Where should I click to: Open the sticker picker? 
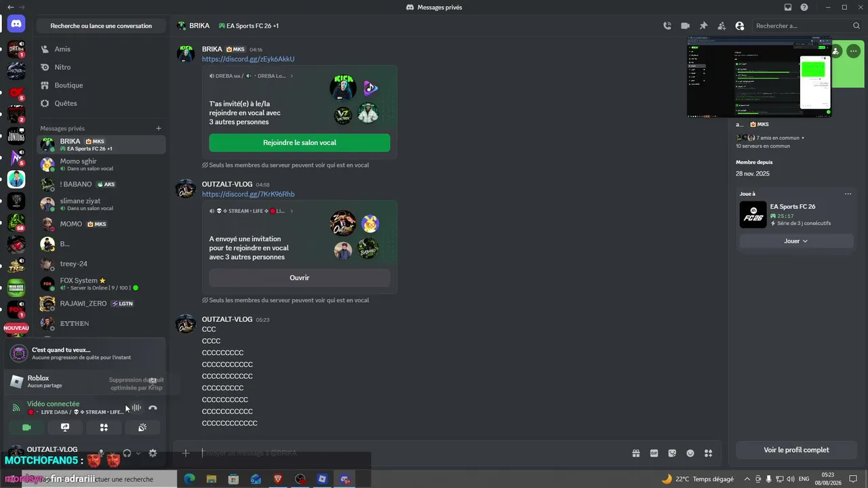(672, 453)
